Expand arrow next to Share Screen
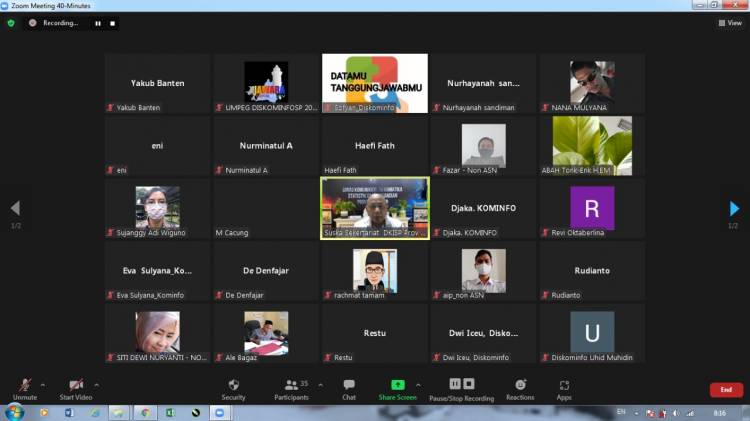Screen dimensions: 750x421 pyautogui.click(x=418, y=384)
